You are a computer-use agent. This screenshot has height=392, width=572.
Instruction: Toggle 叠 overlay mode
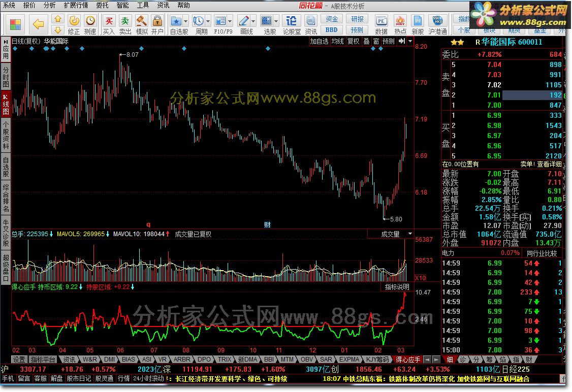(366, 41)
